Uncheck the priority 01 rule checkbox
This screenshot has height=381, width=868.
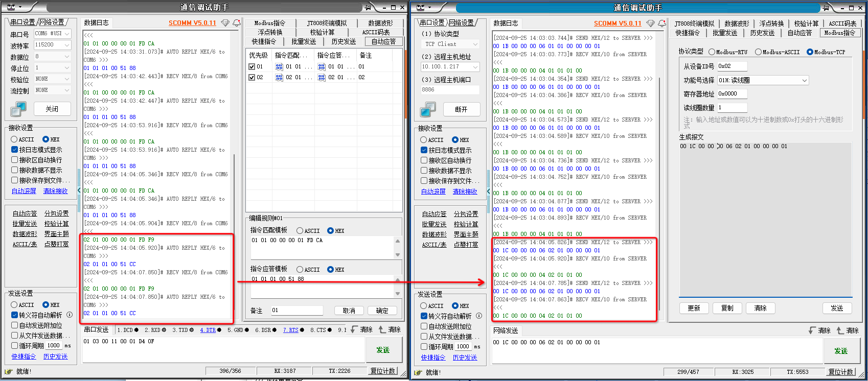click(x=252, y=67)
